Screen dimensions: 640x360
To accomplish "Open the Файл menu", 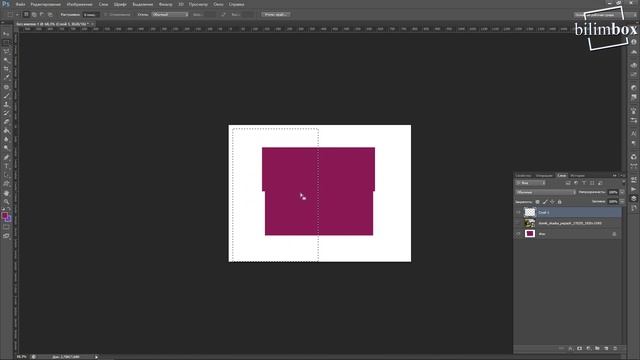I will (20, 4).
